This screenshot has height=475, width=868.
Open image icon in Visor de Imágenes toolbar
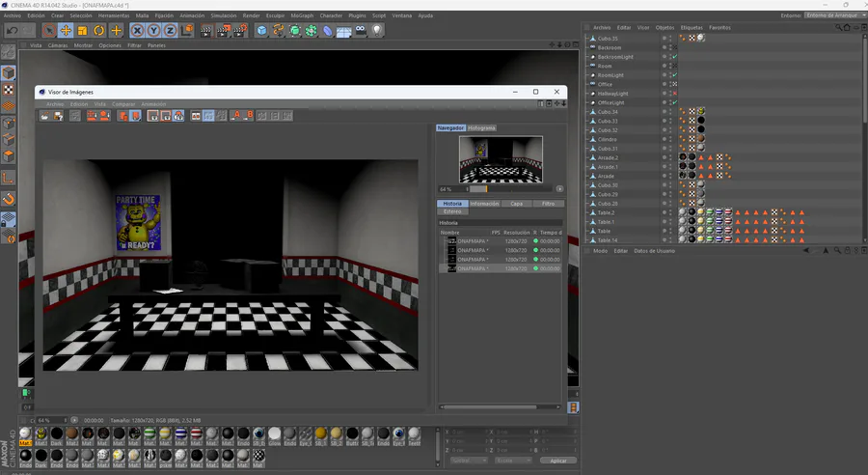pos(44,115)
